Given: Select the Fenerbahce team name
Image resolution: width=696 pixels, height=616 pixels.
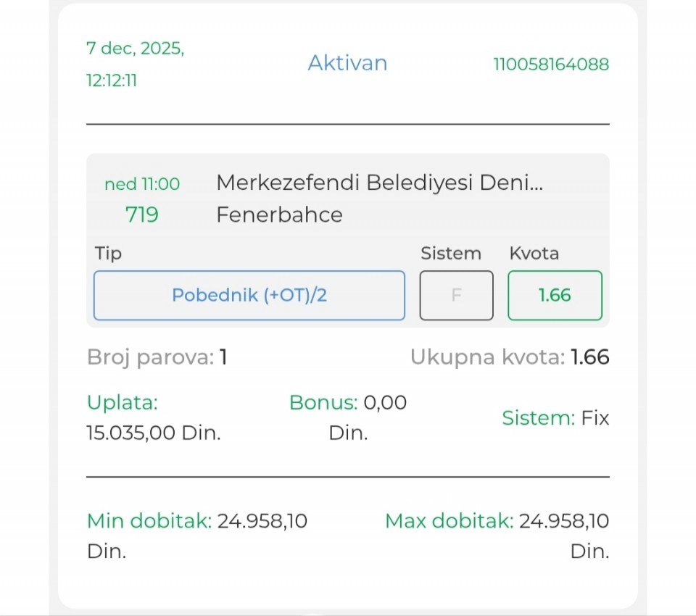Looking at the screenshot, I should [279, 215].
